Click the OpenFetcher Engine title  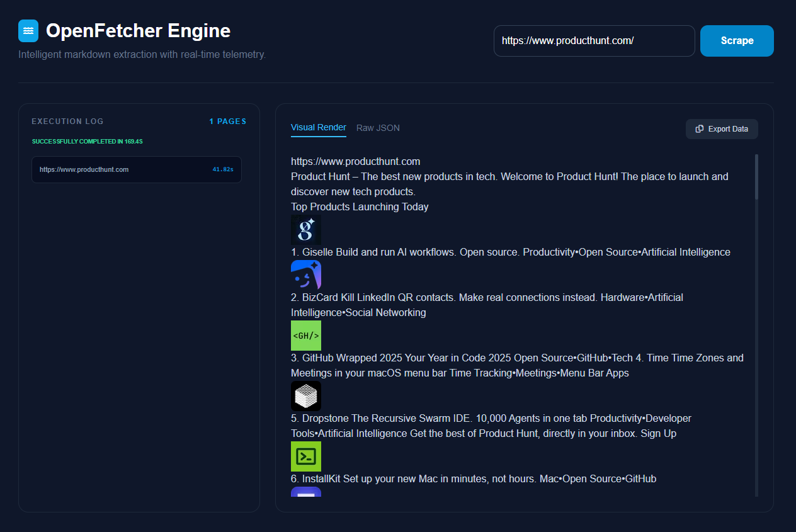138,30
